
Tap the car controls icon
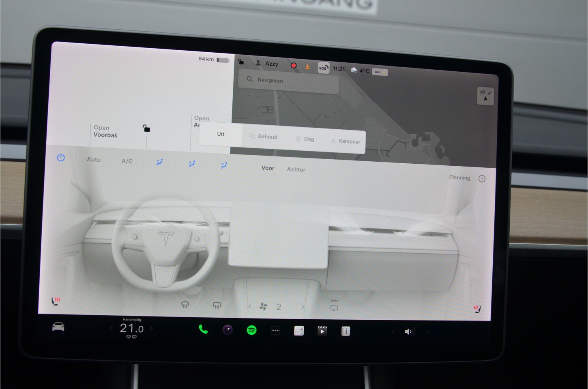coord(58,327)
